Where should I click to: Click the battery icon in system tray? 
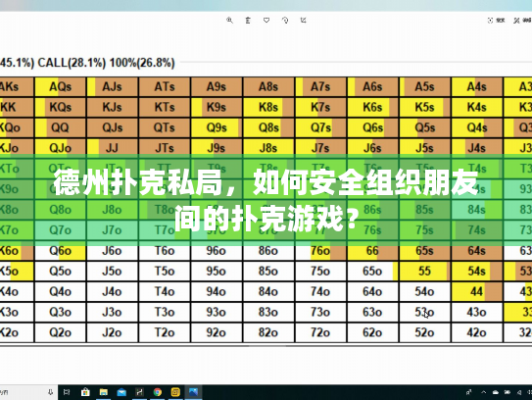(x=508, y=392)
